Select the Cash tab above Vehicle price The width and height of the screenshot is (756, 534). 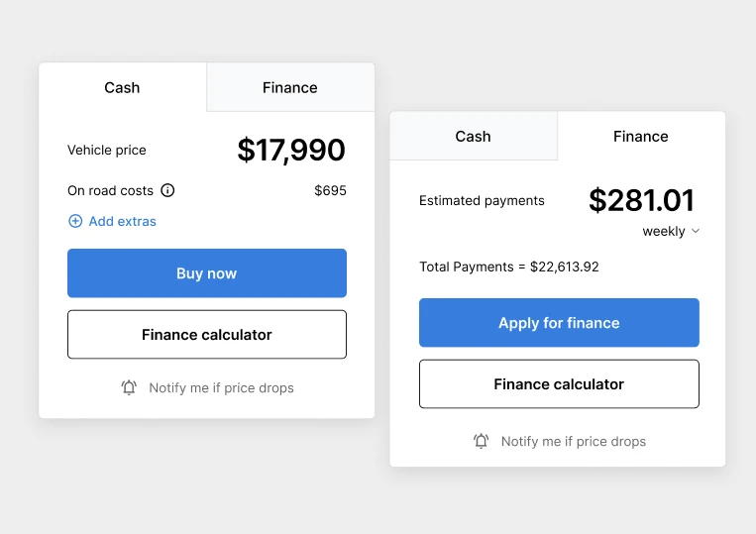point(122,87)
